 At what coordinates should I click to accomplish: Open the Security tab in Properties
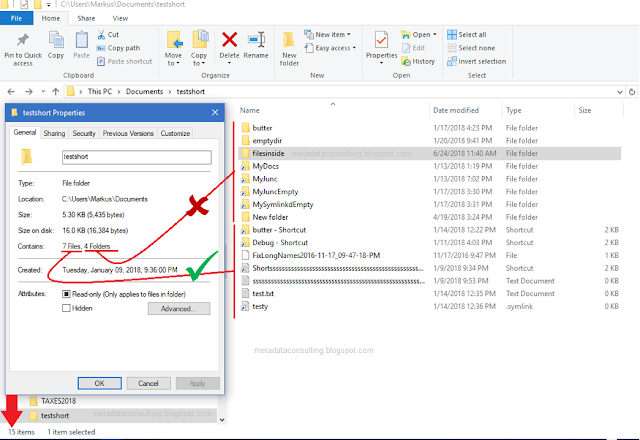84,133
